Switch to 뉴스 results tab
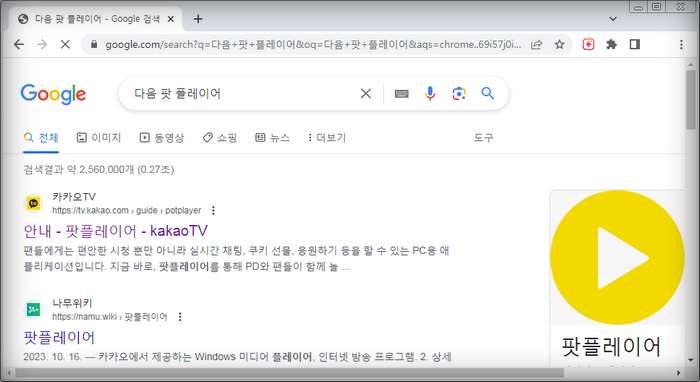This screenshot has height=382, width=700. tap(272, 137)
